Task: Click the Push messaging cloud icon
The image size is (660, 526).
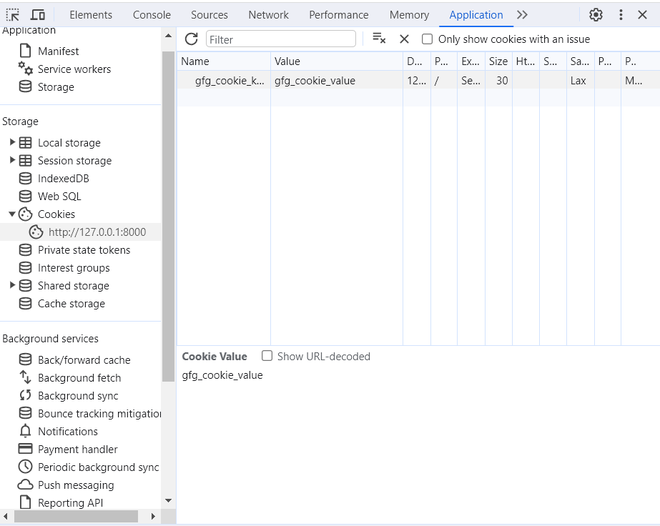Action: 25,485
